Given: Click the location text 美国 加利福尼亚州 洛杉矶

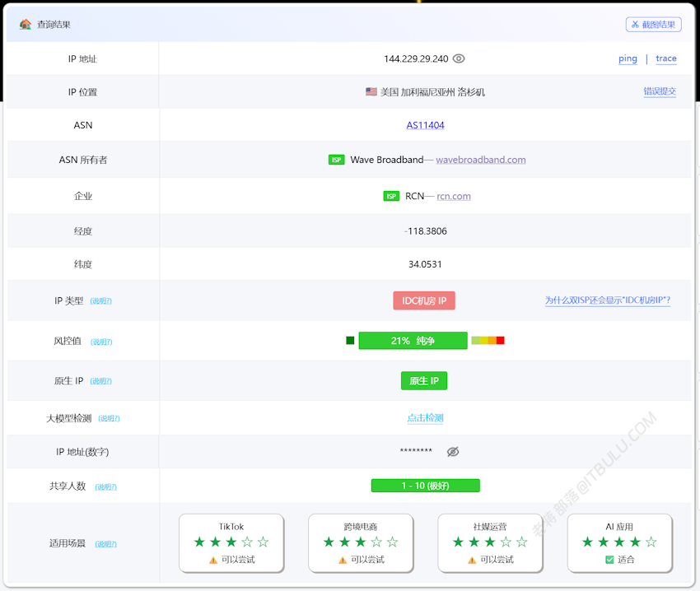Looking at the screenshot, I should coord(432,92).
